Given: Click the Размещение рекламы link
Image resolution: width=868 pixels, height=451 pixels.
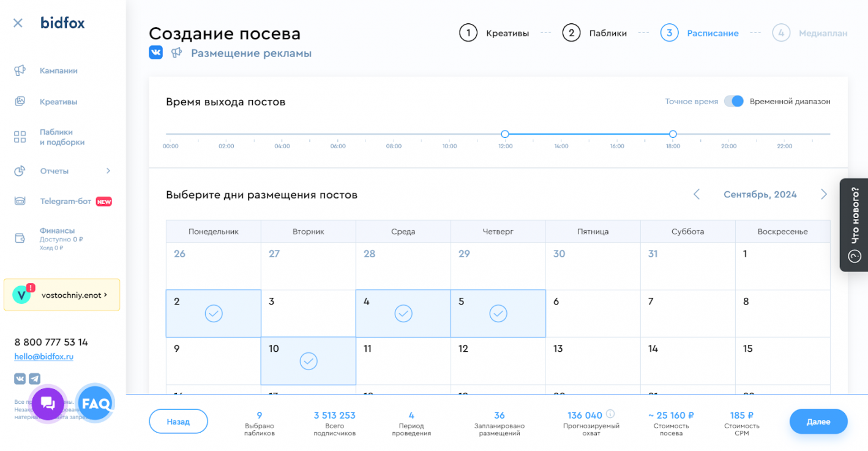Looking at the screenshot, I should coord(251,53).
